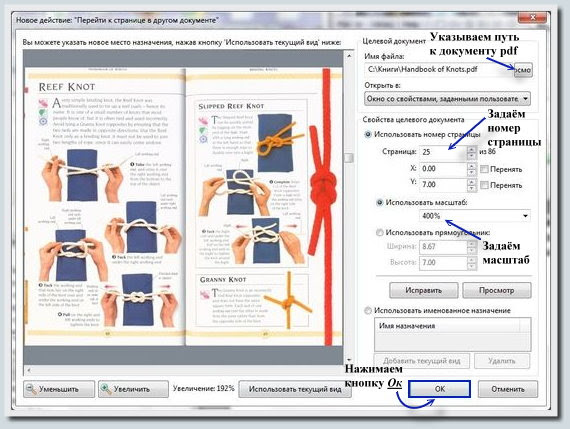Click the Удалить button
Image resolution: width=570 pixels, height=429 pixels.
pos(502,361)
